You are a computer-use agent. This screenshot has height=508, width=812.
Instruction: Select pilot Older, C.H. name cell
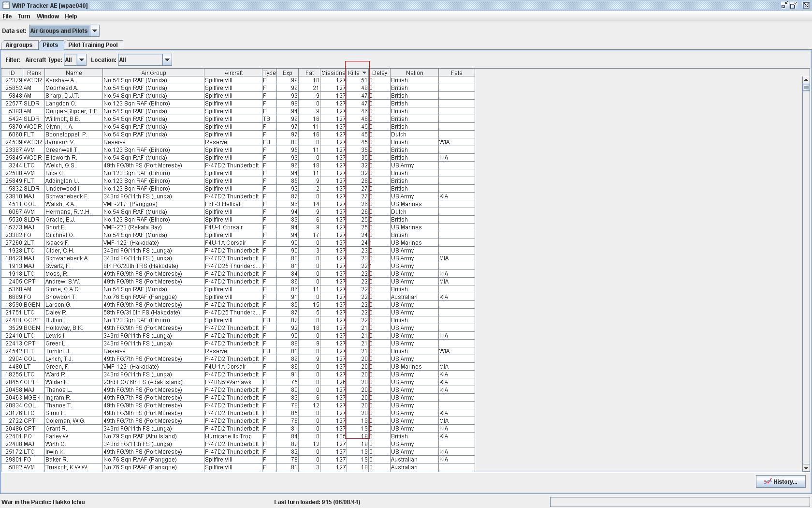pyautogui.click(x=73, y=251)
